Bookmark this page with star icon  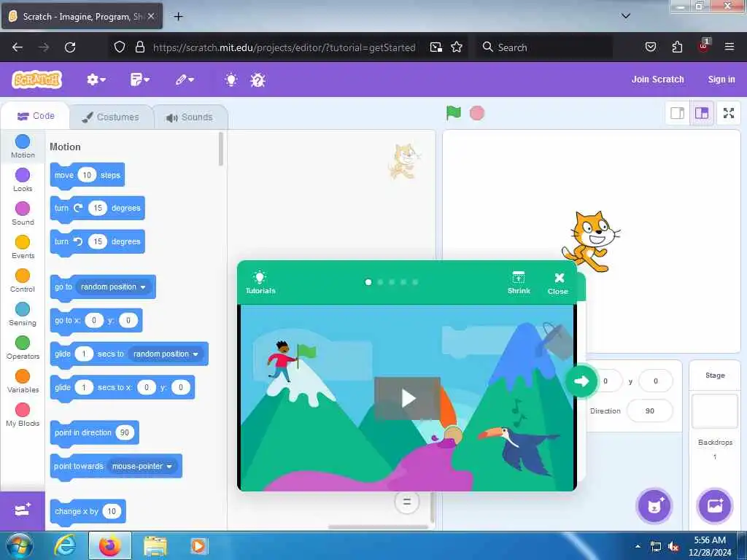click(x=457, y=47)
